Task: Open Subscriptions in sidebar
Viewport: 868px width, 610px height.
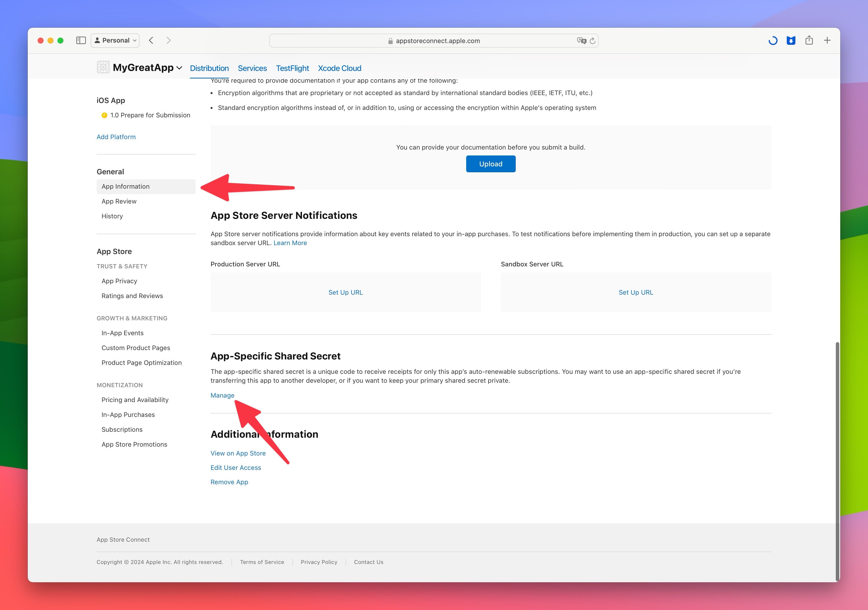Action: coord(122,430)
